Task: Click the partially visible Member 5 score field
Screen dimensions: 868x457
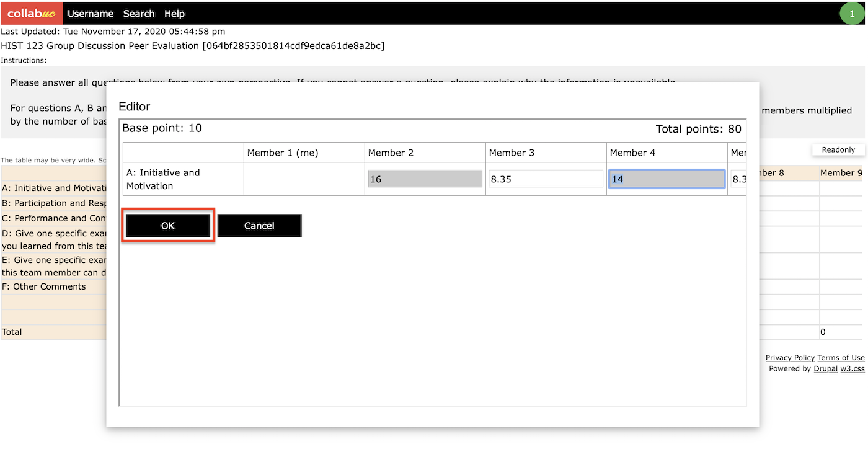Action: [738, 179]
